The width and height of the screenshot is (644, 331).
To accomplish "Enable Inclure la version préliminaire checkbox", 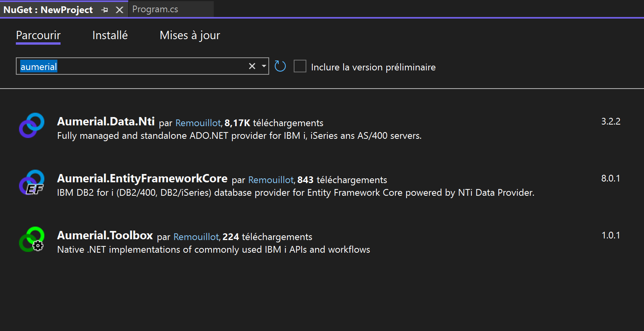I will click(300, 66).
